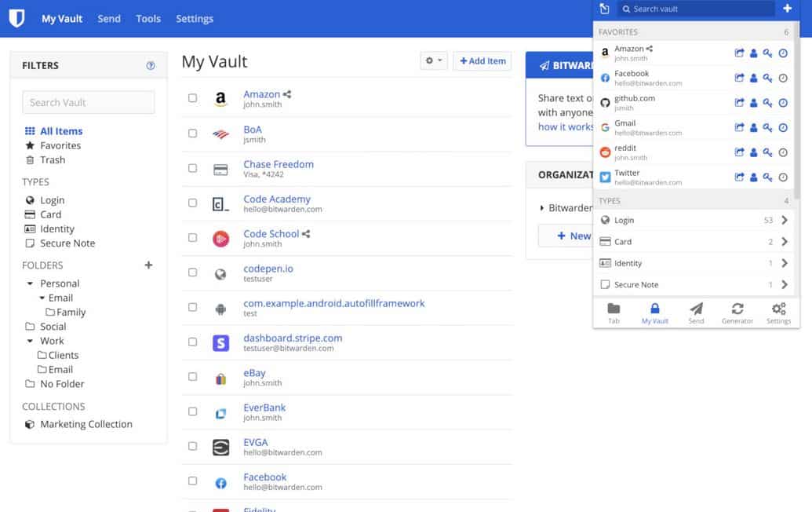Viewport: 812px width, 512px height.
Task: Copy Twitter password in extension popup
Action: pyautogui.click(x=767, y=177)
